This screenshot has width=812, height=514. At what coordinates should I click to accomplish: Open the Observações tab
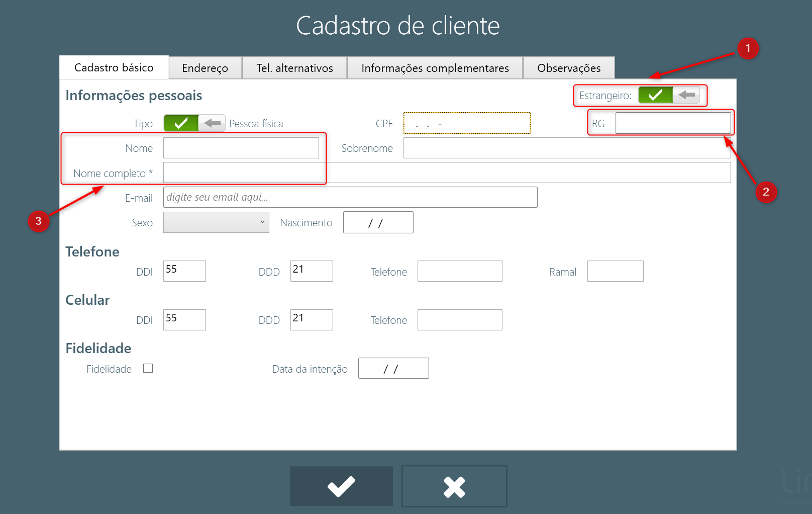point(569,68)
